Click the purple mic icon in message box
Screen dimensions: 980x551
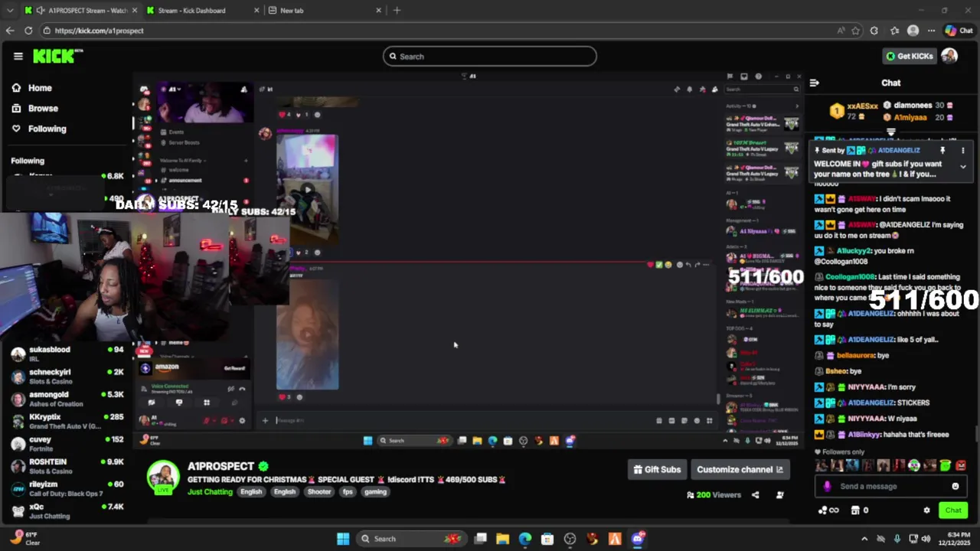[827, 486]
